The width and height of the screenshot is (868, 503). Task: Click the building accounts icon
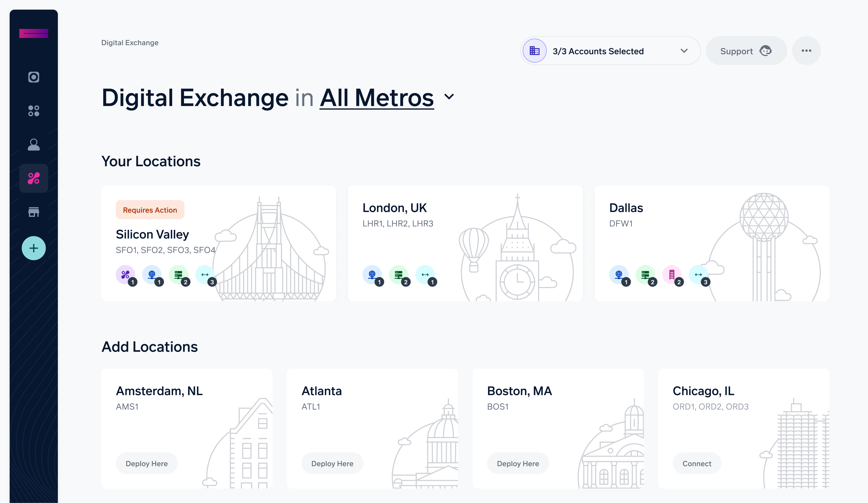[535, 51]
